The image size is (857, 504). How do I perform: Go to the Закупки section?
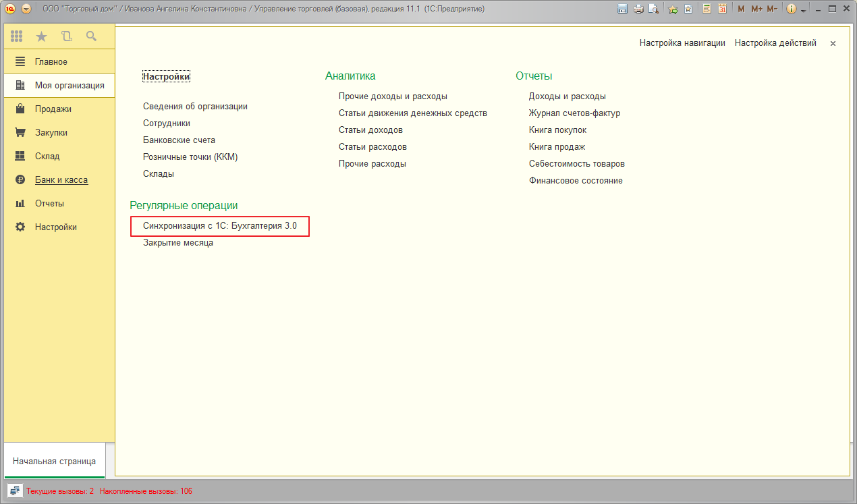coord(59,132)
